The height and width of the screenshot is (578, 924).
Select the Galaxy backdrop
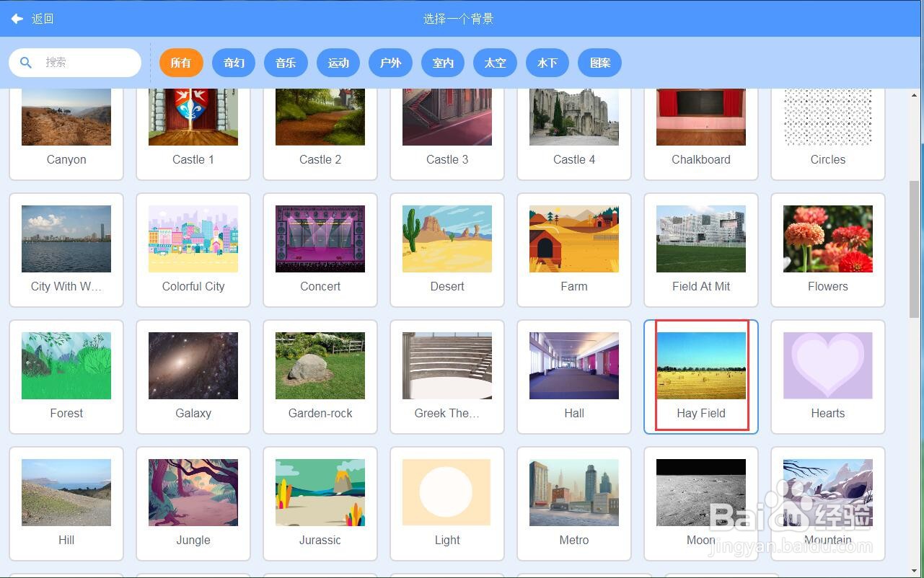[193, 377]
